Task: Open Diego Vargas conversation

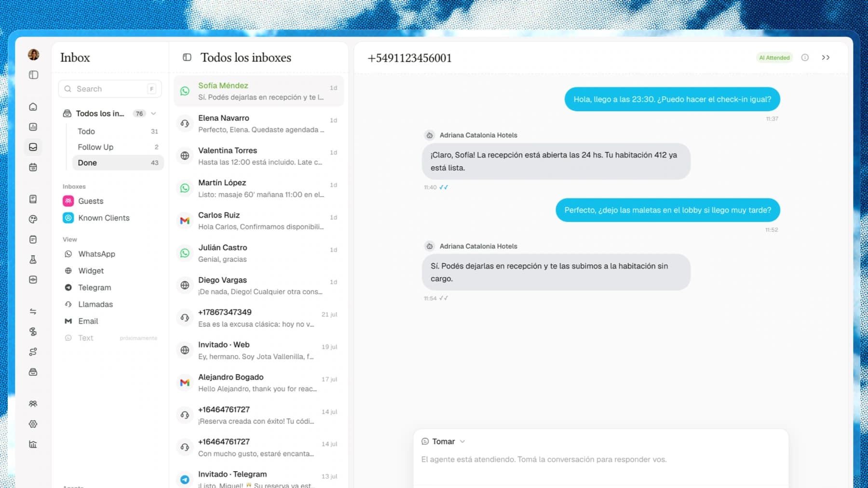Action: pos(259,286)
